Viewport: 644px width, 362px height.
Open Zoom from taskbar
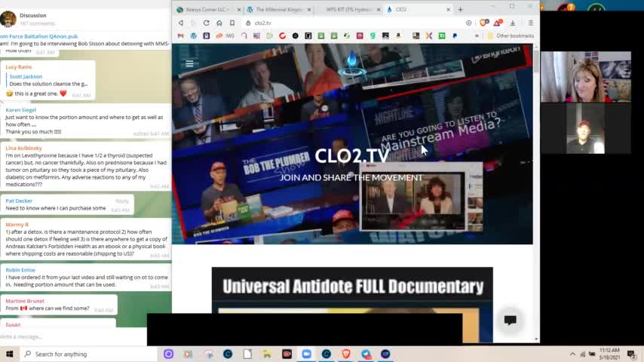pyautogui.click(x=306, y=354)
